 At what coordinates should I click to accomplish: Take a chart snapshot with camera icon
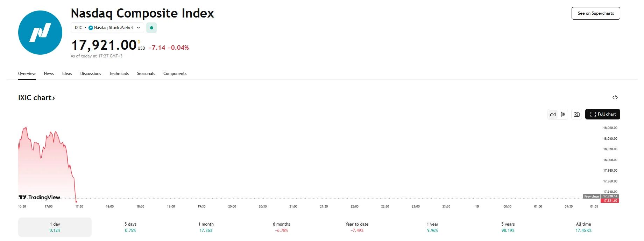point(576,115)
